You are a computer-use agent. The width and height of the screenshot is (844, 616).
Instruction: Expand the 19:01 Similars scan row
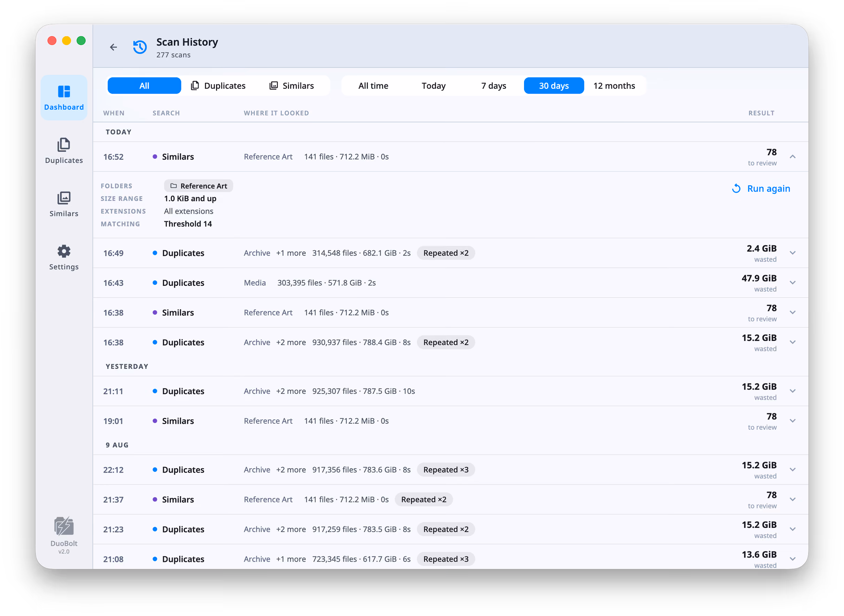(792, 421)
